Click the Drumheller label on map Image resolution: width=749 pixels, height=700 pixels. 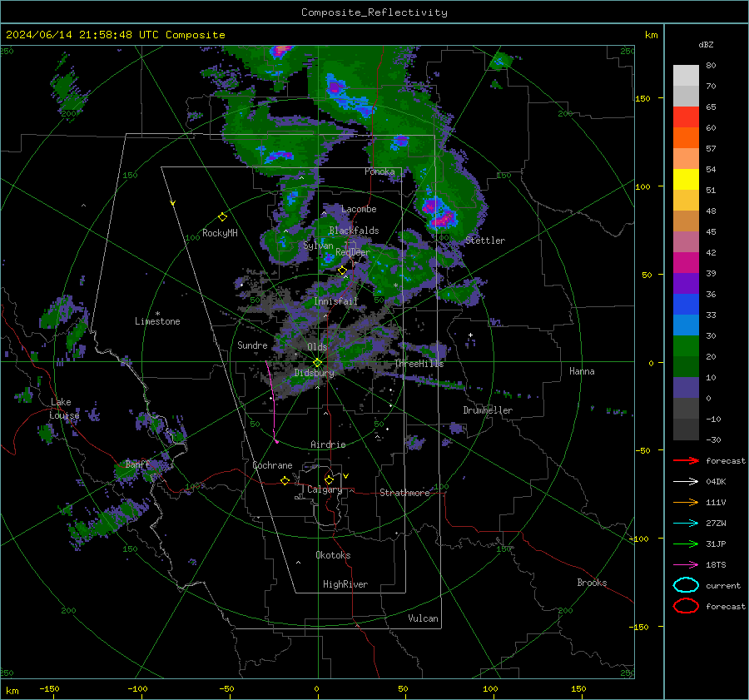(488, 410)
